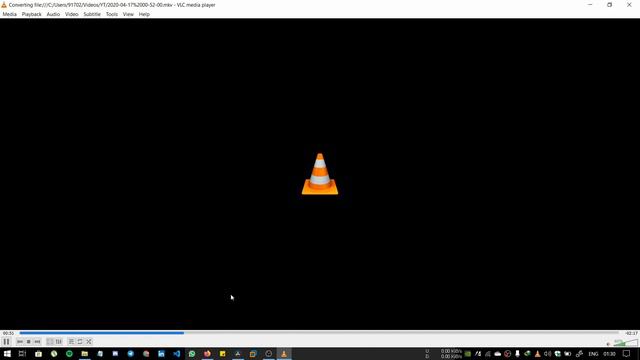The height and width of the screenshot is (360, 640).
Task: Jump to the previous media item
Action: point(20,342)
